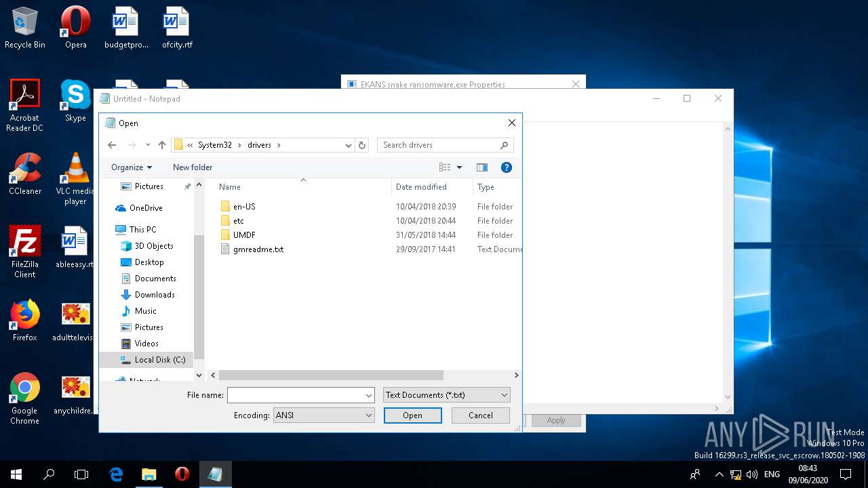The width and height of the screenshot is (868, 488).
Task: Expand the address bar history dropdown
Action: (349, 145)
